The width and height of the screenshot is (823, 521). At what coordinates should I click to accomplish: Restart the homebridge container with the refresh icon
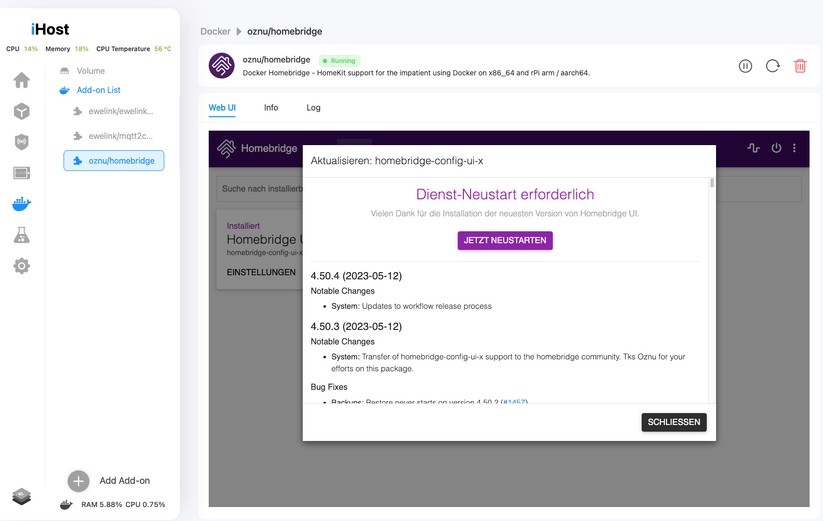[772, 66]
